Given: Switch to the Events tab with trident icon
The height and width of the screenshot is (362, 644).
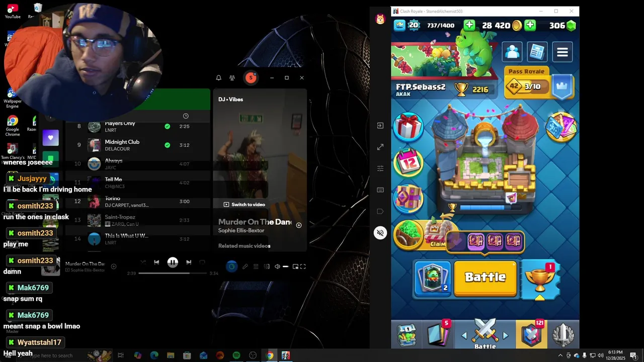Looking at the screenshot, I should (563, 335).
